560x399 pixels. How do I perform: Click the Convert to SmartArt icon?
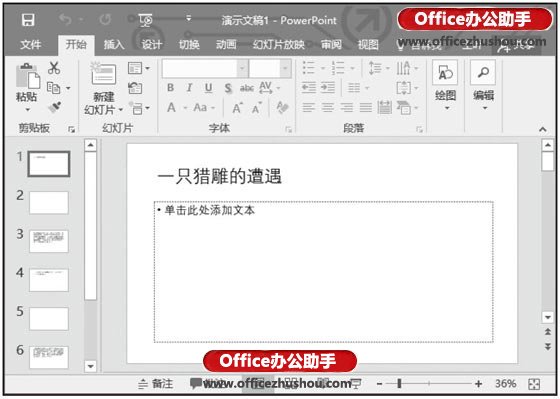point(404,108)
